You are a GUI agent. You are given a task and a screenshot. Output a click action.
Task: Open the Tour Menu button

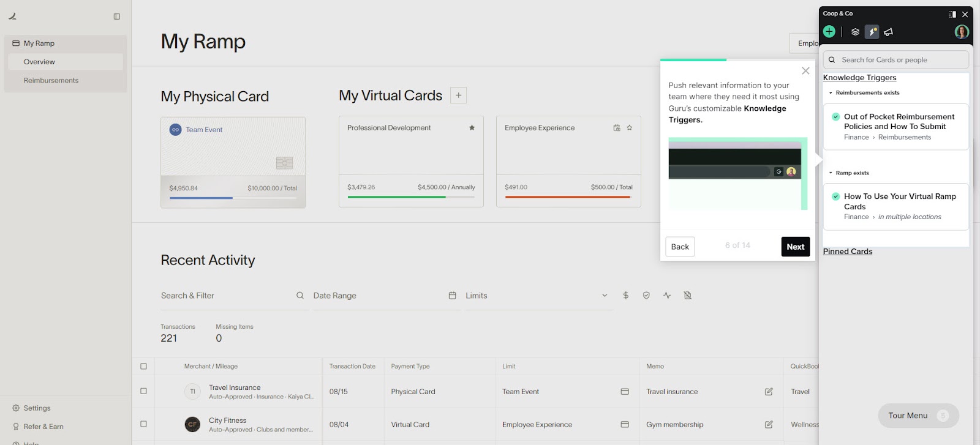pyautogui.click(x=919, y=416)
